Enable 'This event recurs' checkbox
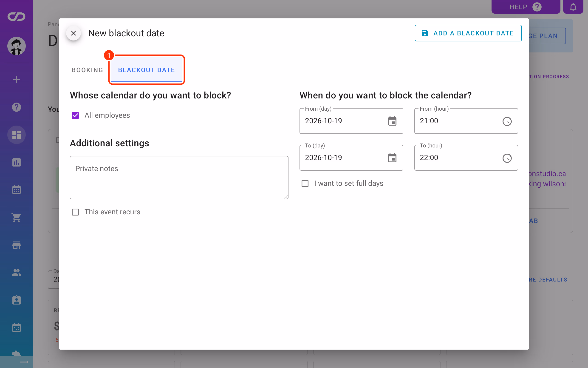Viewport: 588px width, 368px height. coord(75,212)
